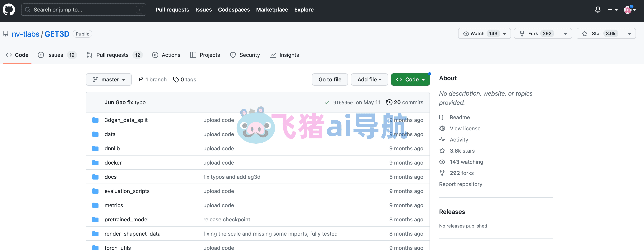Click the Go to file button
The height and width of the screenshot is (250, 644).
tap(330, 79)
